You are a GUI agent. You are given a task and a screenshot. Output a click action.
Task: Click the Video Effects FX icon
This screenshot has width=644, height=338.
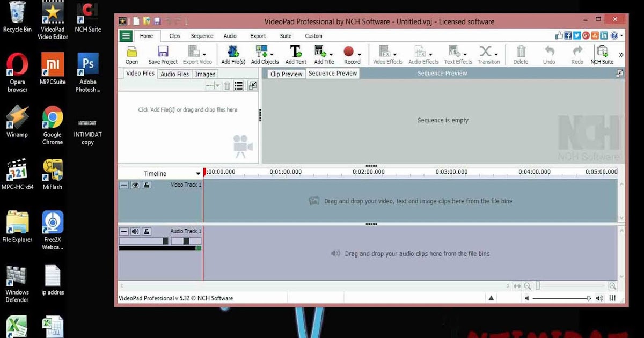coord(385,52)
